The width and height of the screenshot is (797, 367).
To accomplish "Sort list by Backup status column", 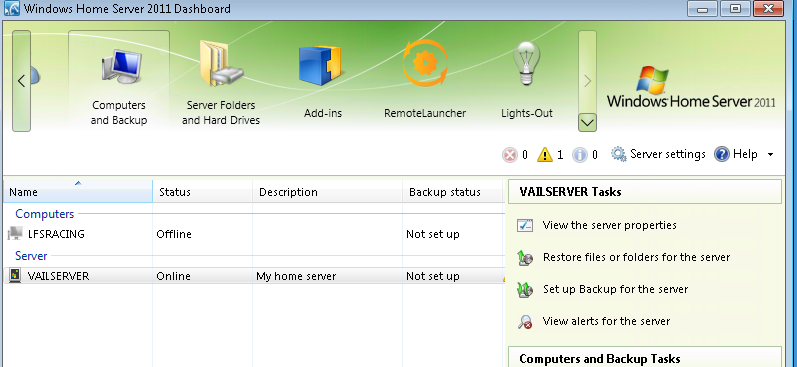I will [x=453, y=192].
